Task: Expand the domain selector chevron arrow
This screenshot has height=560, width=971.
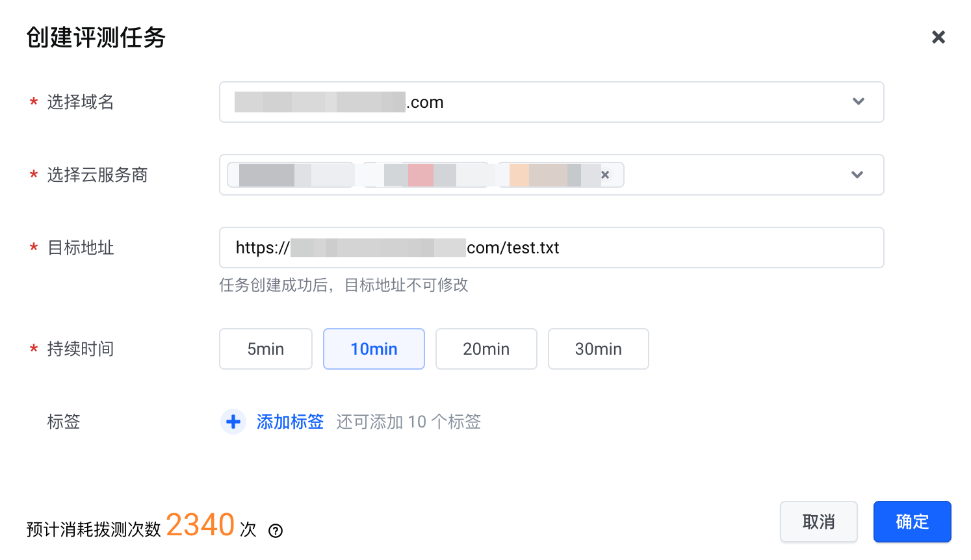Action: pos(858,101)
